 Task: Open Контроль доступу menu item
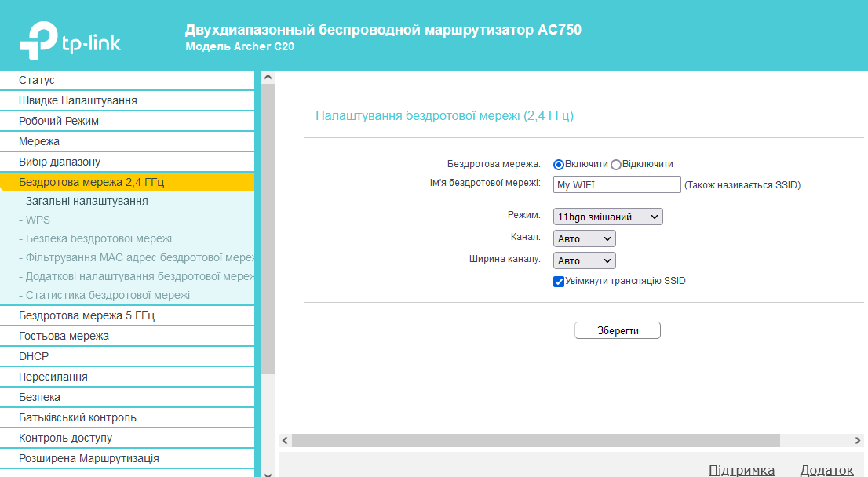[127, 439]
